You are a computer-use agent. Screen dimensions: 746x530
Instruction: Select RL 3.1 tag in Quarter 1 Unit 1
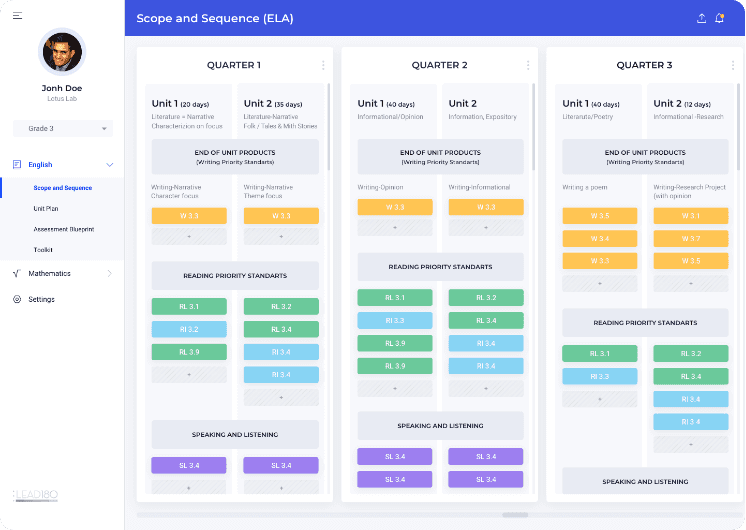click(x=189, y=306)
